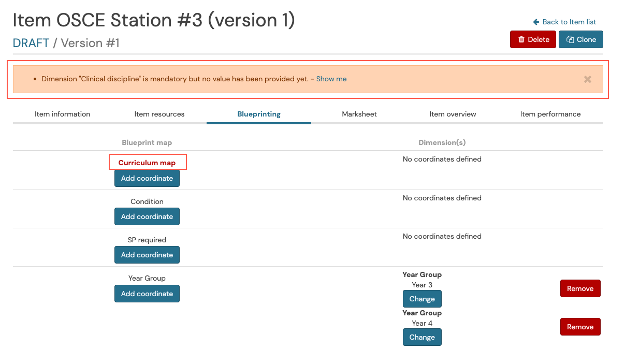Add a coordinate under Condition
The width and height of the screenshot is (625, 364).
pyautogui.click(x=147, y=216)
